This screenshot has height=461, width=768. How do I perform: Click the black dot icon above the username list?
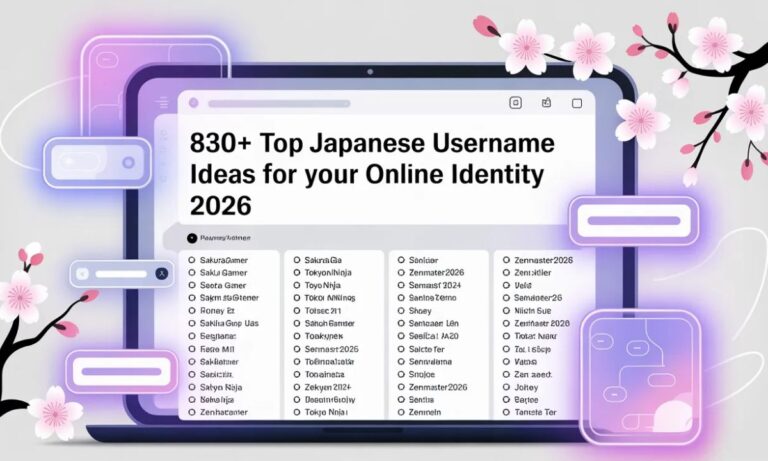tap(192, 238)
